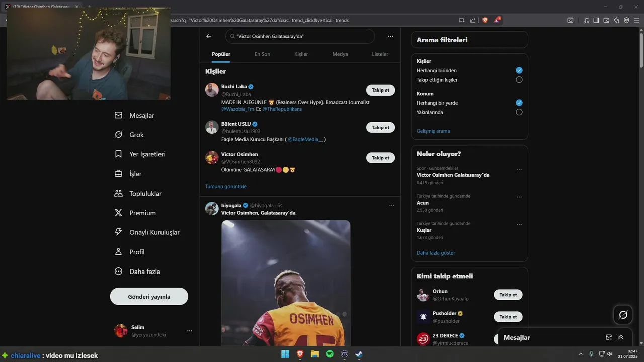Open Onaylı Kuruluşlar page
This screenshot has height=362, width=644.
[147, 232]
